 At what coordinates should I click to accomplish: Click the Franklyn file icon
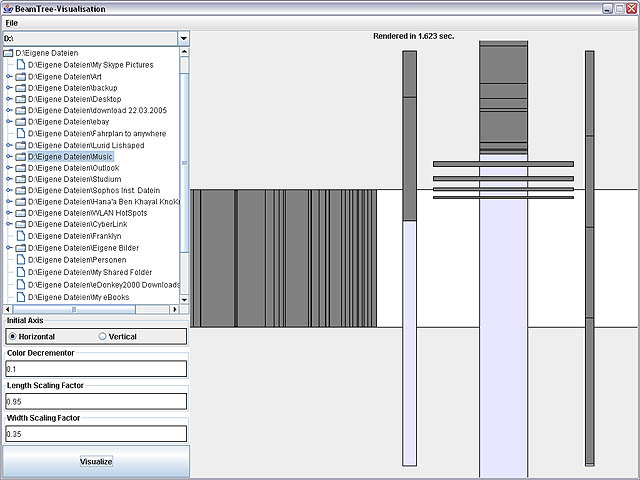pos(20,236)
